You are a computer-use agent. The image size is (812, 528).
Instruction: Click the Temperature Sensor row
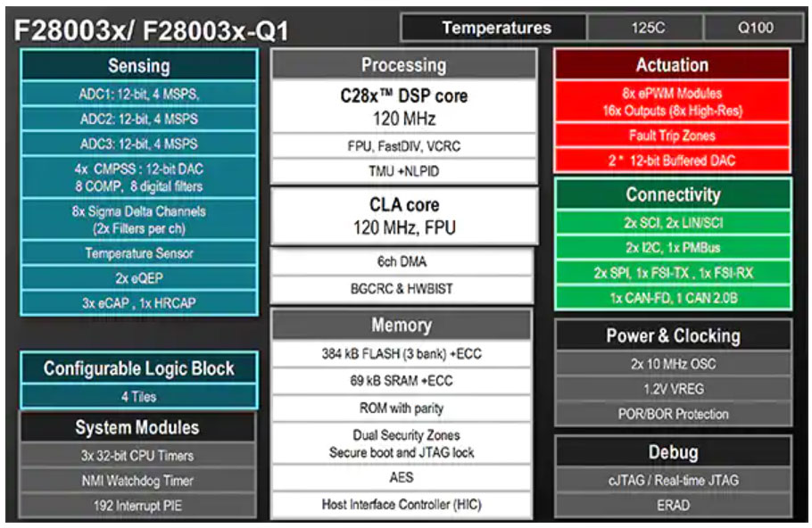tap(139, 253)
